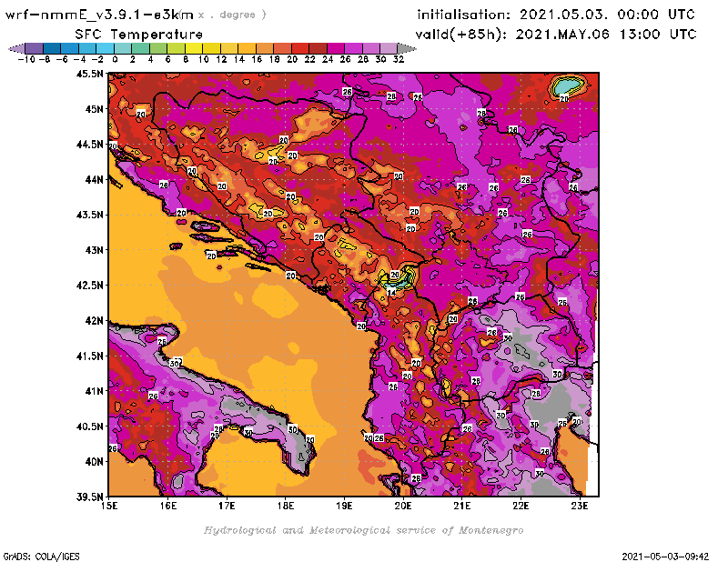
Task: Pick the orange swatch between 14 and 16
Action: [247, 48]
